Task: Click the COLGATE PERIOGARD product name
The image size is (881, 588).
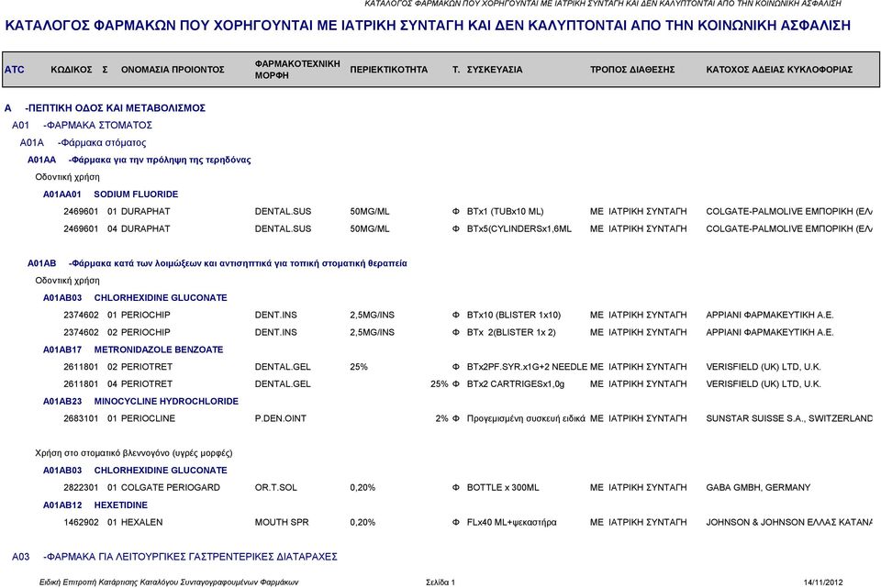Action: point(171,487)
